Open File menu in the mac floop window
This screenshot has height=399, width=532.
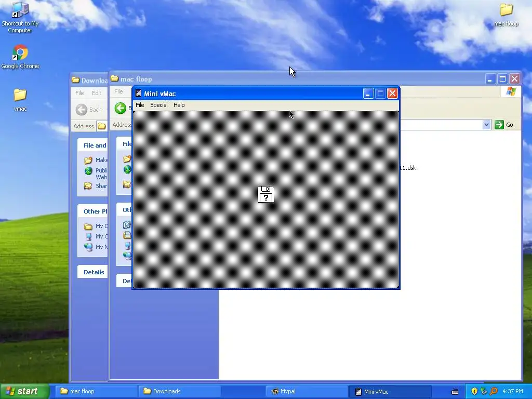[118, 91]
